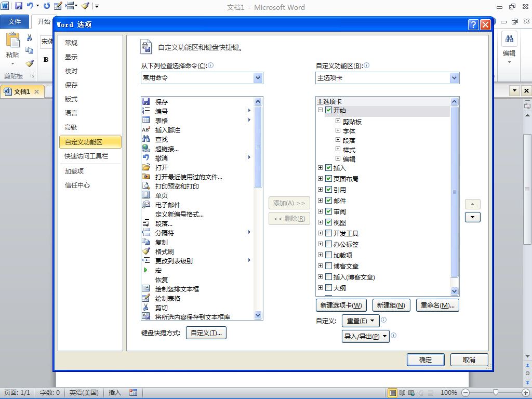Enable the 加载项 tab checkbox
Screen dimensions: 532x399
[328, 255]
